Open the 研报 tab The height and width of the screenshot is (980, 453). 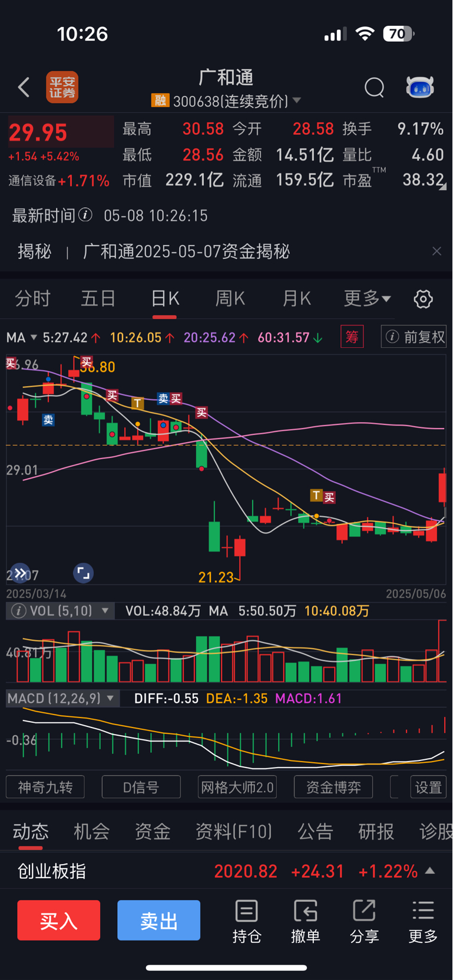[x=376, y=831]
